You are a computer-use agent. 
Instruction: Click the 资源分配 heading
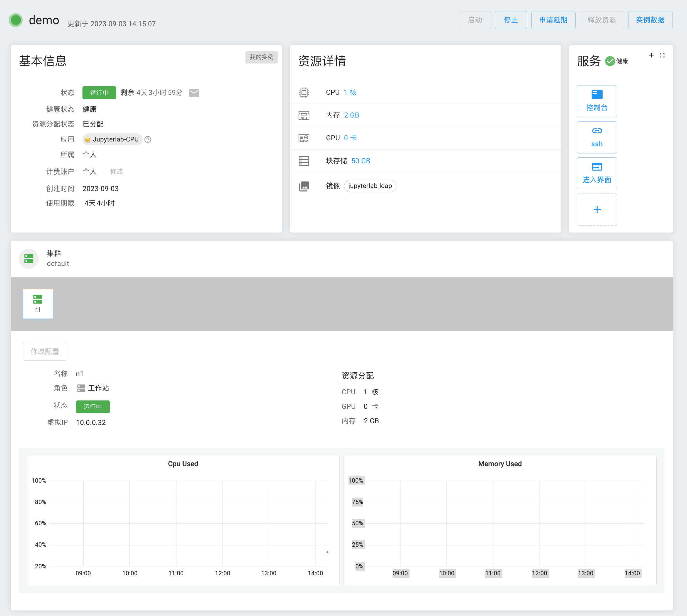tap(357, 376)
